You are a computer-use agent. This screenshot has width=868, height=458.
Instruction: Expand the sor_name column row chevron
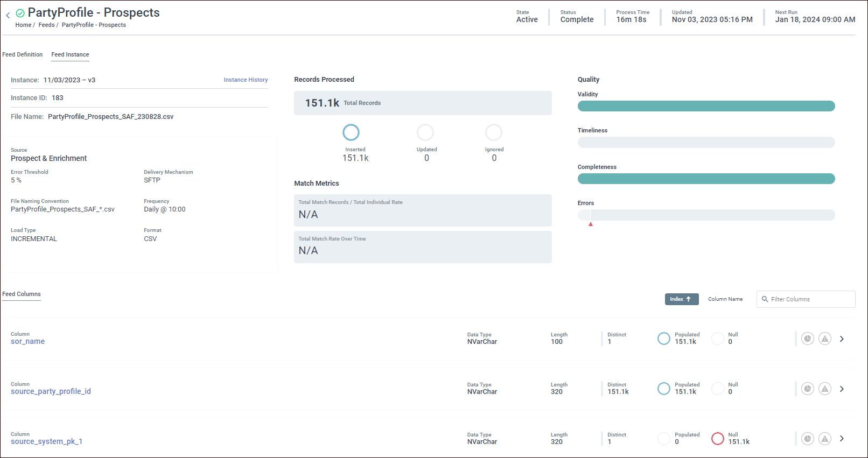[842, 339]
